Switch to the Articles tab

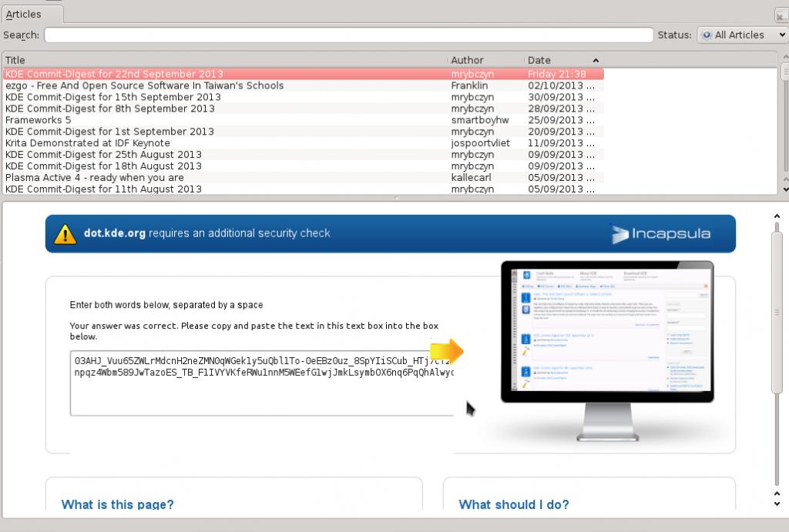(25, 14)
